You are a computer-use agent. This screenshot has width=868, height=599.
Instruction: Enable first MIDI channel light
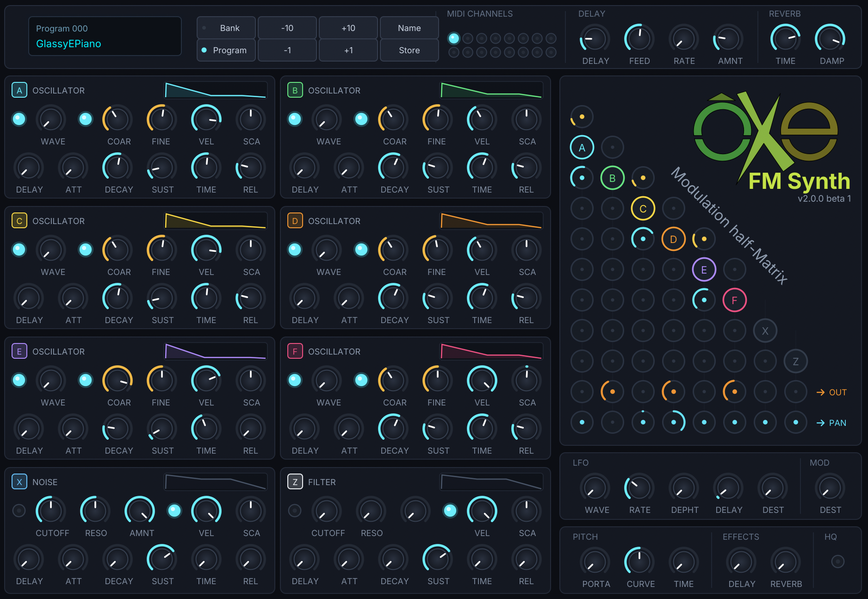[x=454, y=38]
